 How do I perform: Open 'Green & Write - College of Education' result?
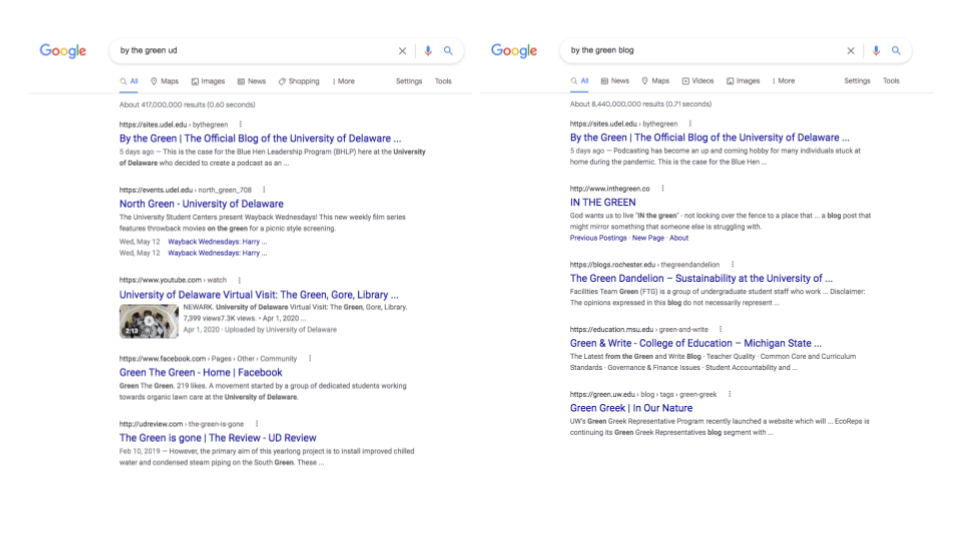pyautogui.click(x=696, y=343)
